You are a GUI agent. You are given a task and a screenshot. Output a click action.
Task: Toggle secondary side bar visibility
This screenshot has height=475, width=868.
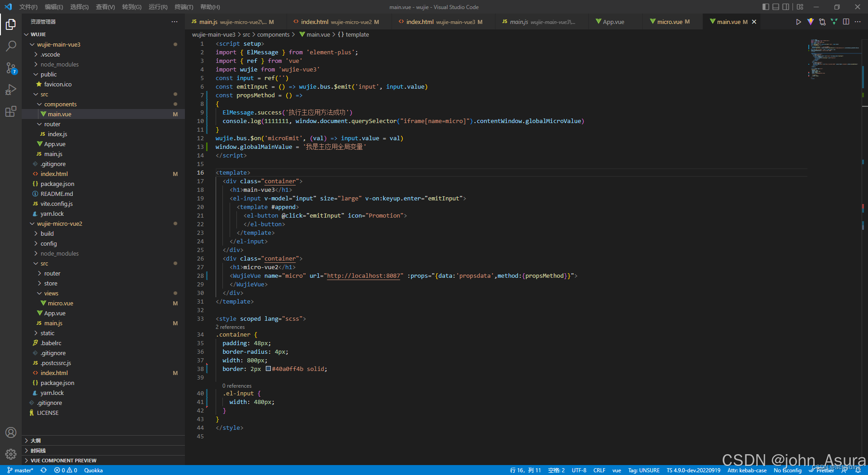pyautogui.click(x=786, y=7)
